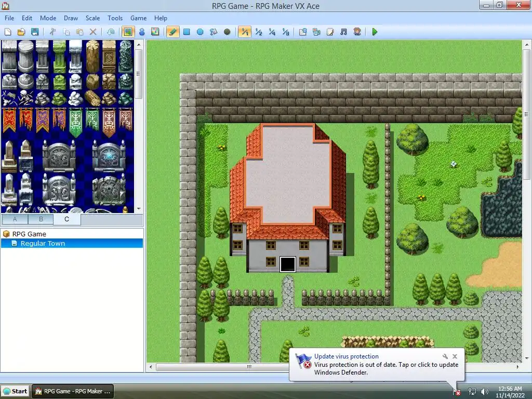Select the Regular Town map entry
532x399 pixels.
pyautogui.click(x=43, y=243)
